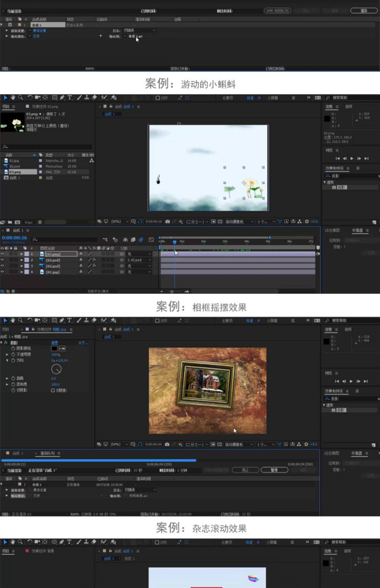Screen dimensions: 380x588
Task: Select Roto Brush tool in 相框摇摆效果 screenshot toolbar
Action: click(103, 320)
